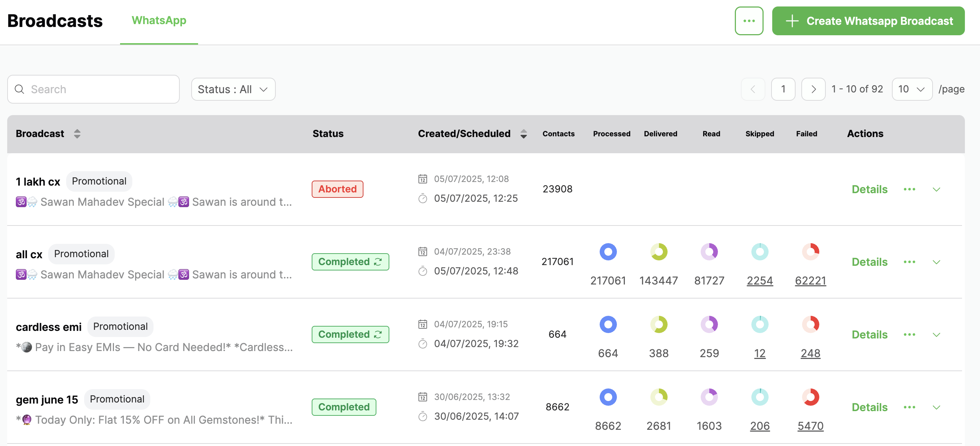Image resolution: width=980 pixels, height=446 pixels.
Task: Click blue Processed donut for cardless emi
Action: click(608, 324)
